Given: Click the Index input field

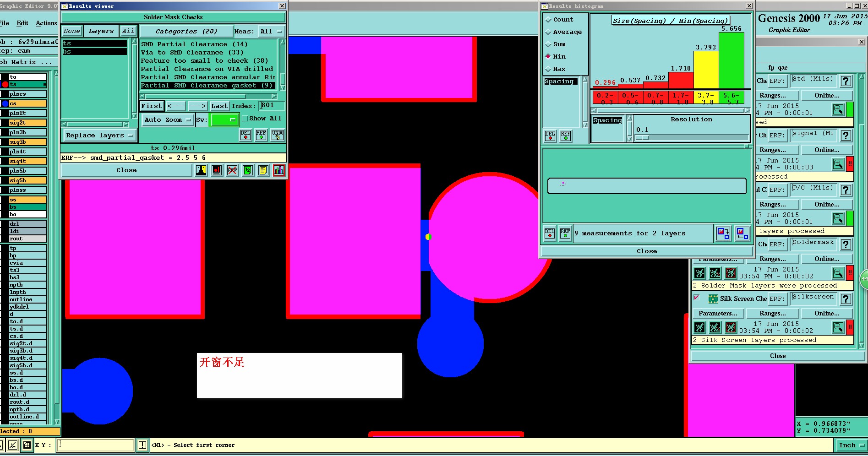Looking at the screenshot, I should (272, 105).
